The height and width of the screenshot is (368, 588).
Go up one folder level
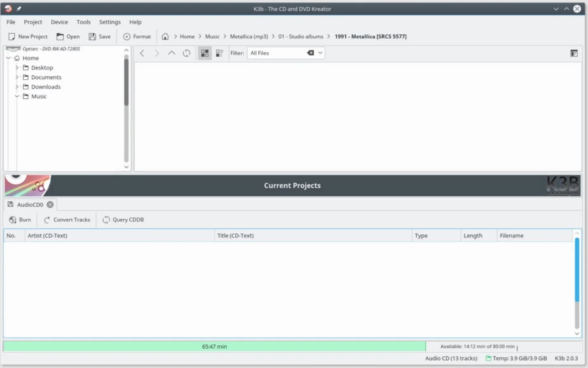(171, 53)
